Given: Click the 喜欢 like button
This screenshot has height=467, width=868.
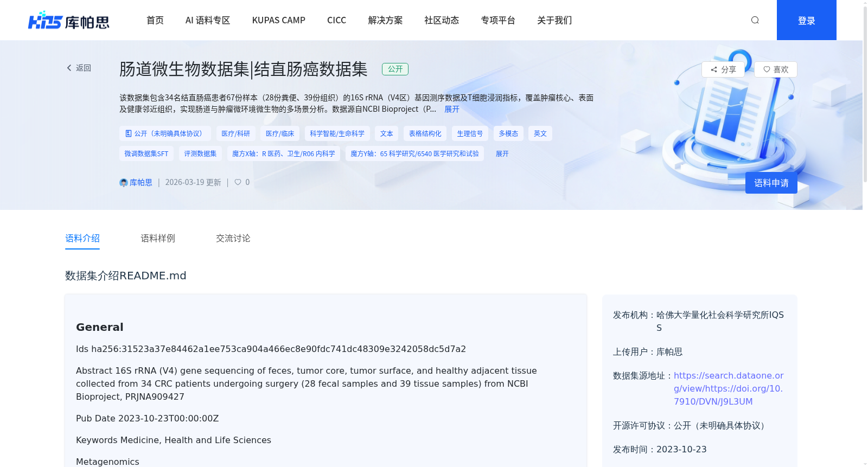Looking at the screenshot, I should [776, 69].
